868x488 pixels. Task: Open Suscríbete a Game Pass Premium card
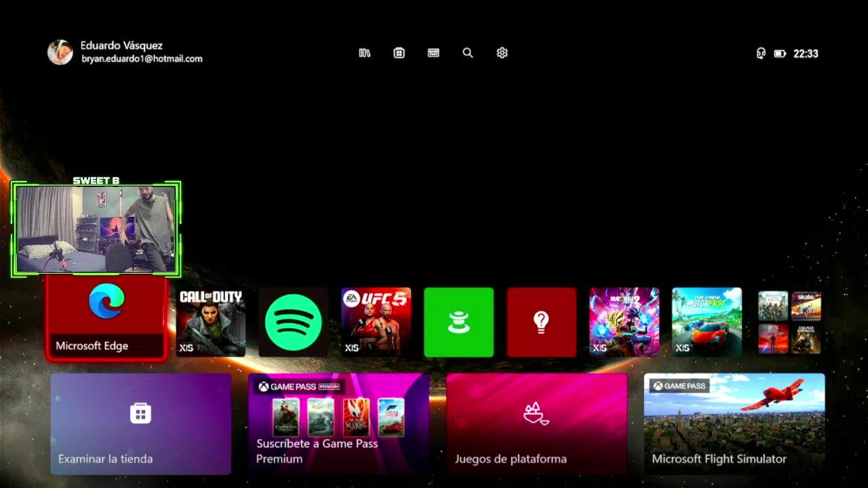pyautogui.click(x=339, y=424)
